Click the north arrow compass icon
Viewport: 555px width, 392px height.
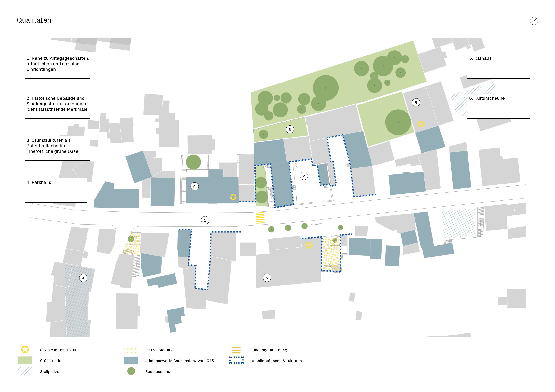(x=534, y=21)
